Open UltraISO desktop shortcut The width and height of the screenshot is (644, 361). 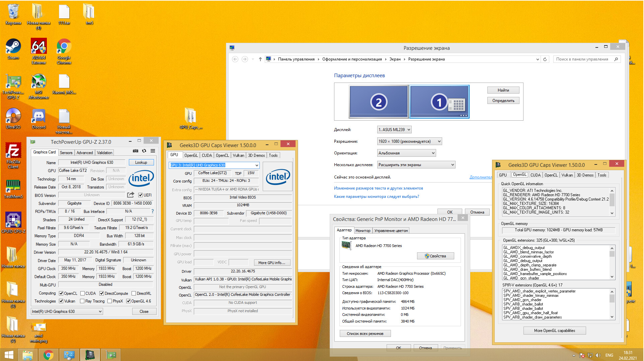(x=13, y=118)
